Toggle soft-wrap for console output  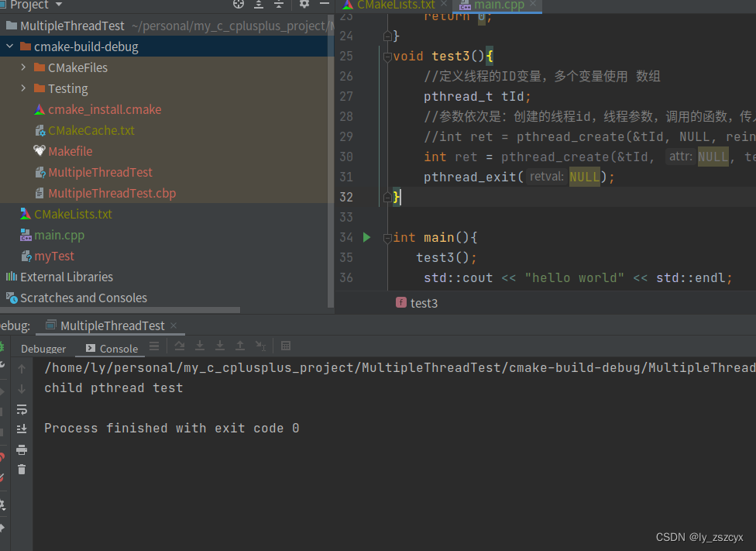pyautogui.click(x=22, y=409)
